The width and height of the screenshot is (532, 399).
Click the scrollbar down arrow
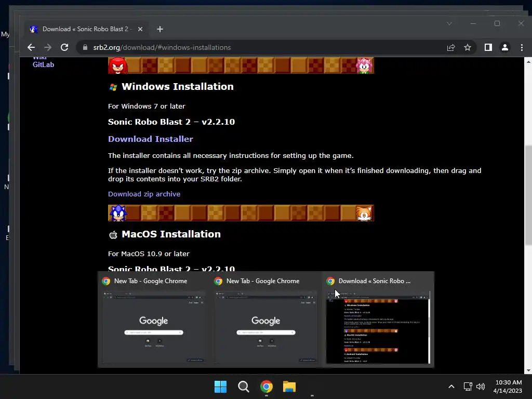528,370
